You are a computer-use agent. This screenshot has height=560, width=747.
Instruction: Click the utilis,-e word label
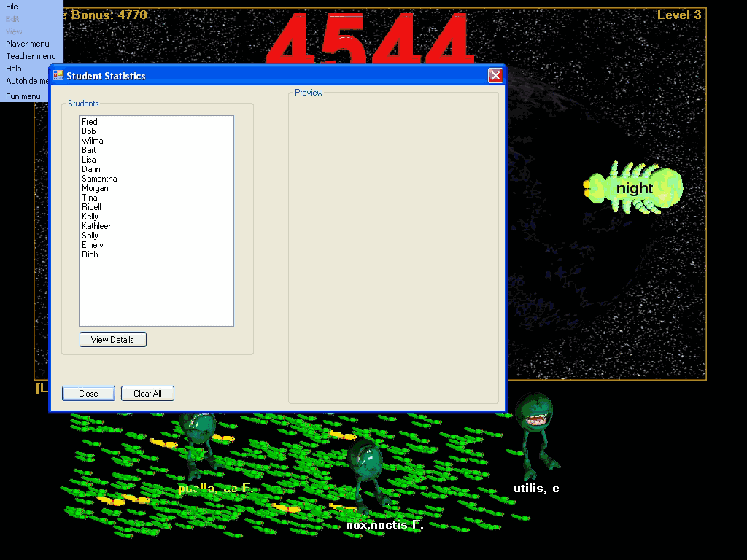[x=536, y=489]
